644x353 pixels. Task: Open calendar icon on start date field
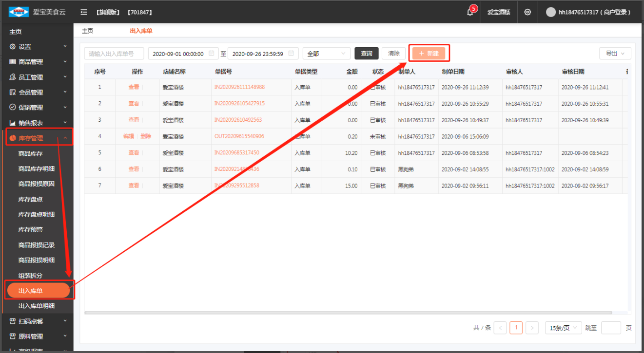pos(212,54)
